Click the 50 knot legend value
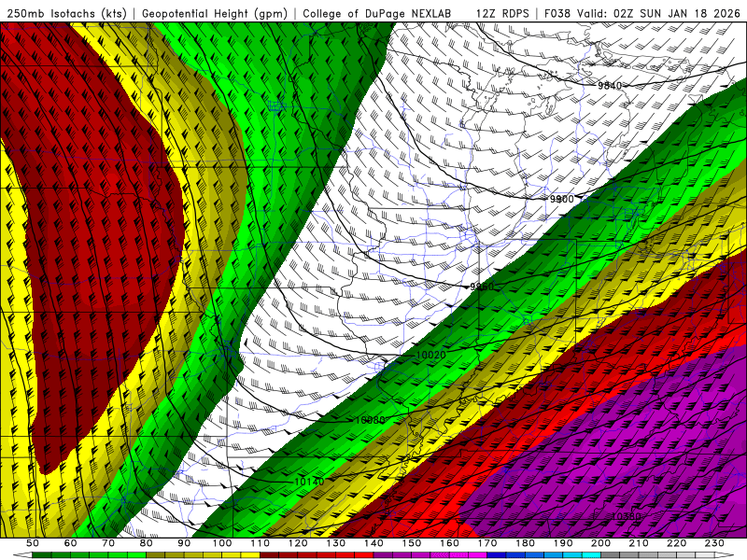The height and width of the screenshot is (560, 747). pyautogui.click(x=33, y=543)
